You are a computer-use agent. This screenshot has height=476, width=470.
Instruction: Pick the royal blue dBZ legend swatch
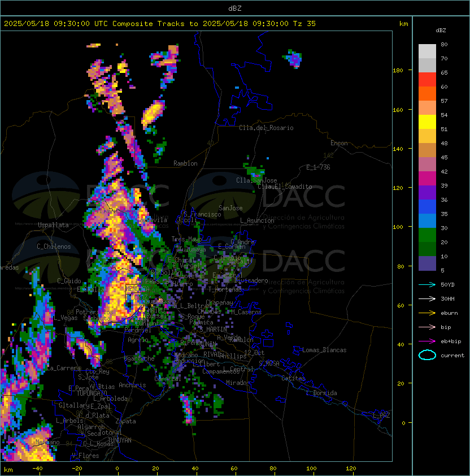click(x=427, y=207)
